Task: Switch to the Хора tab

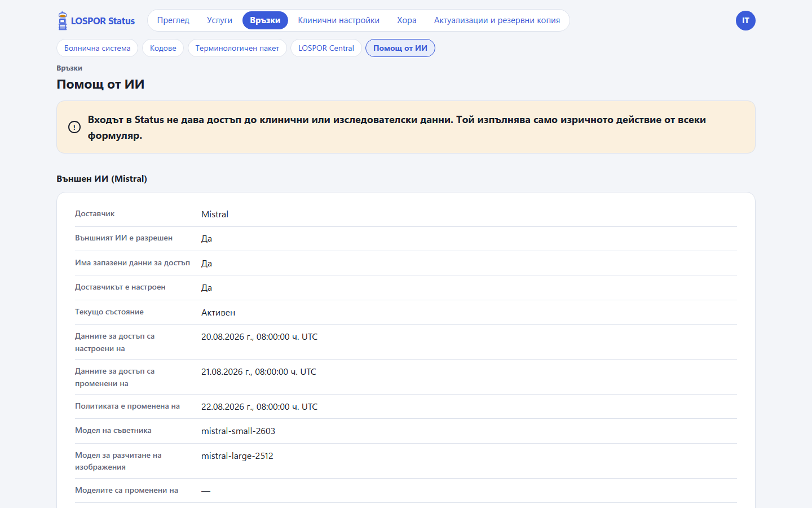Action: (x=407, y=20)
